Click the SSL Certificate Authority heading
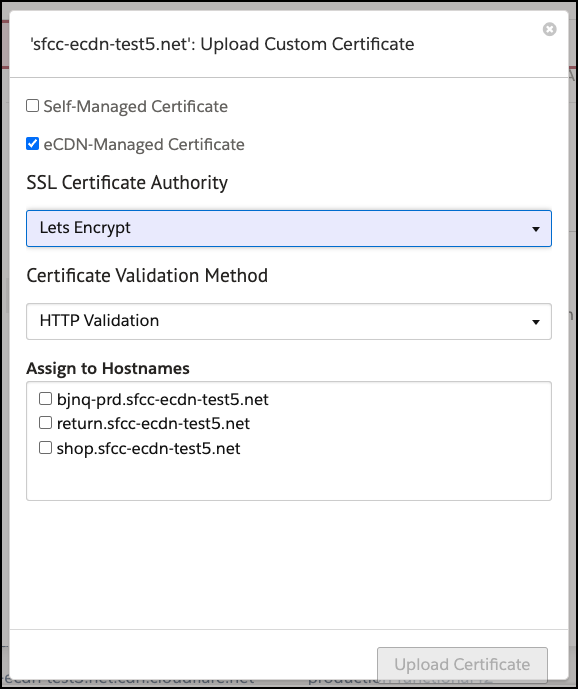 (127, 183)
